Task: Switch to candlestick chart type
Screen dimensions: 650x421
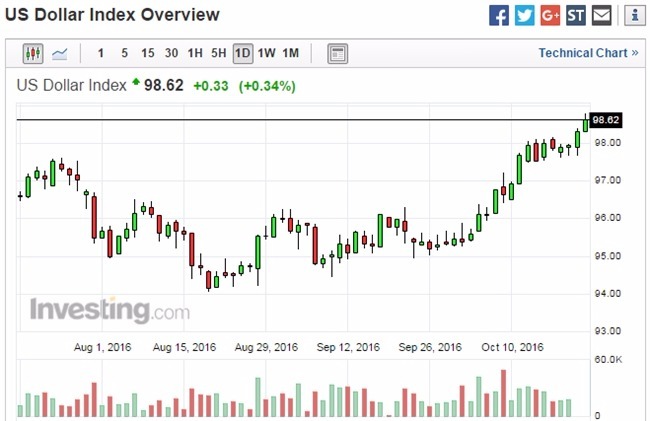Action: [x=33, y=53]
